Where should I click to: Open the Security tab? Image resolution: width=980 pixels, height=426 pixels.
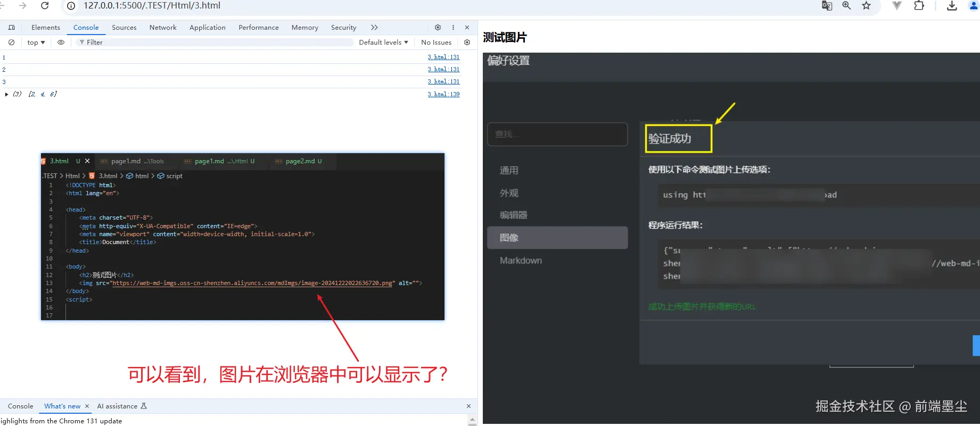point(344,28)
